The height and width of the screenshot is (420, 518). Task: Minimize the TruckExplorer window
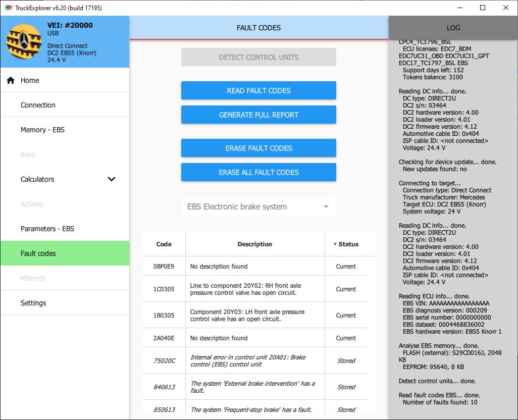pos(460,8)
